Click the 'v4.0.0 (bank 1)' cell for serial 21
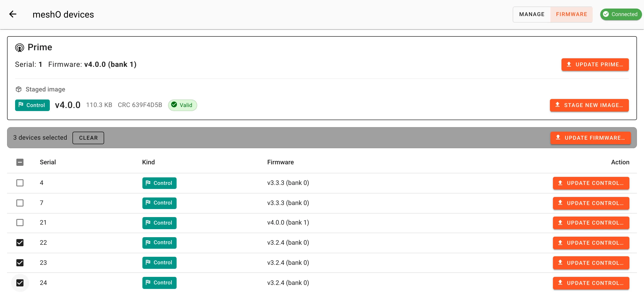The height and width of the screenshot is (304, 644). click(288, 223)
